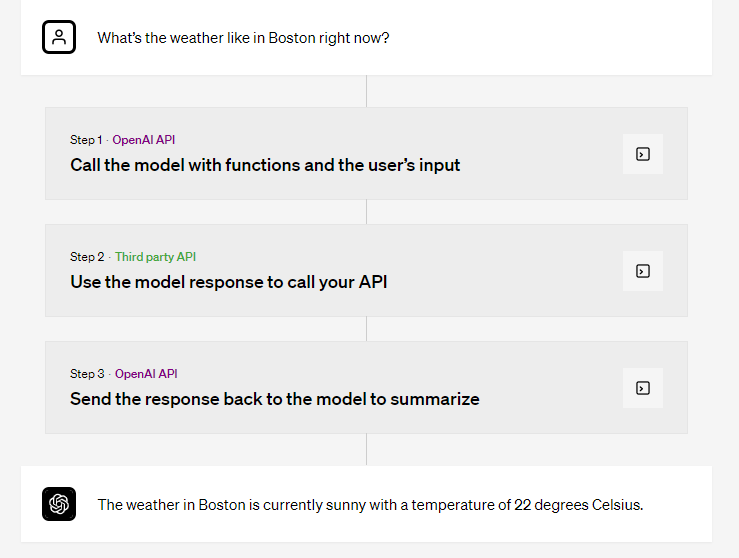Image resolution: width=739 pixels, height=558 pixels.
Task: Click the "Step 2" label text
Action: (x=86, y=257)
